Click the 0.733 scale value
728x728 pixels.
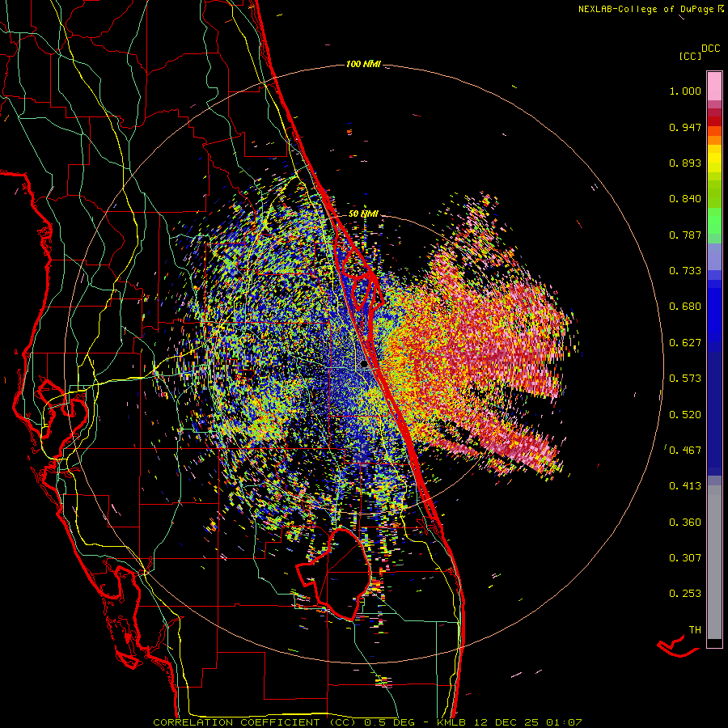click(685, 271)
